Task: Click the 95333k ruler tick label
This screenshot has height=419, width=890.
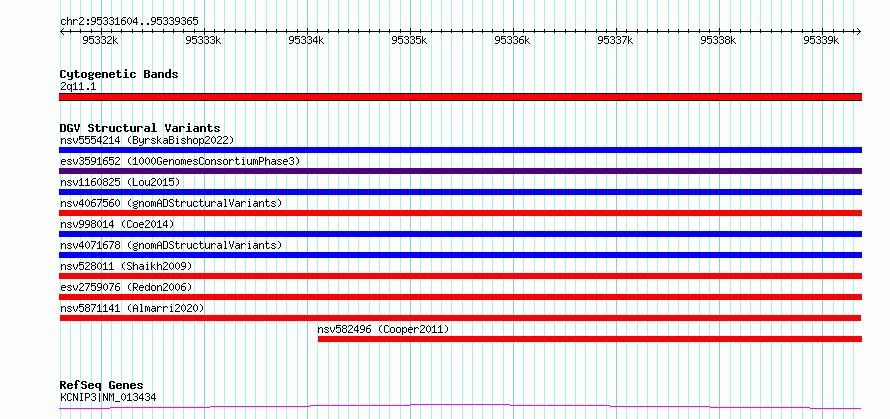Action: tap(203, 40)
